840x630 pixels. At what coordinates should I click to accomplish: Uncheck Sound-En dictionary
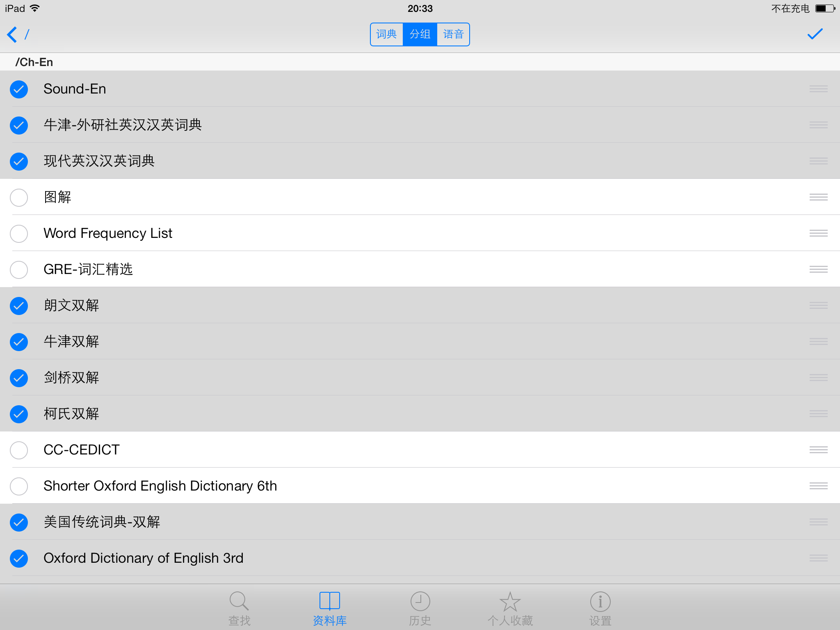pos(19,89)
